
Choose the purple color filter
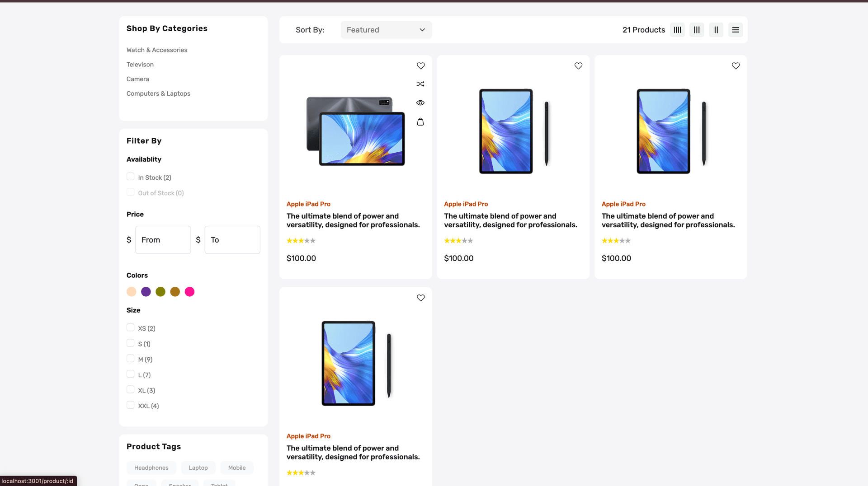[146, 292]
